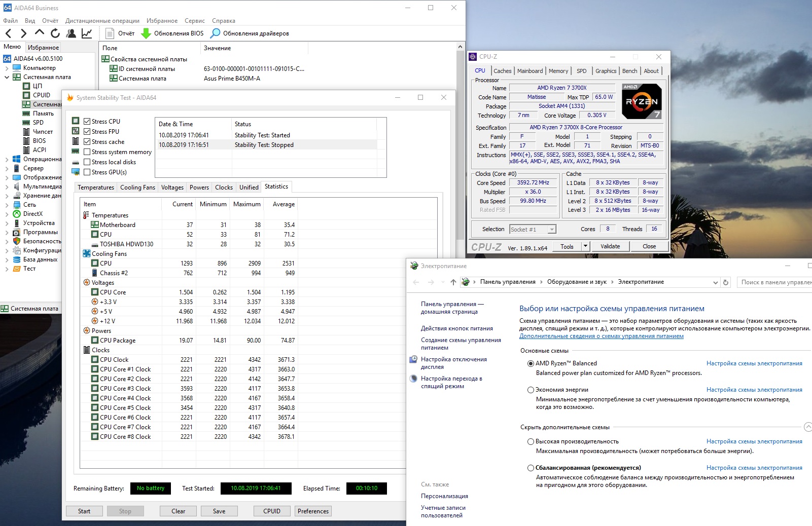The height and width of the screenshot is (526, 812).
Task: Switch to the Temperatures tab
Action: pyautogui.click(x=96, y=187)
